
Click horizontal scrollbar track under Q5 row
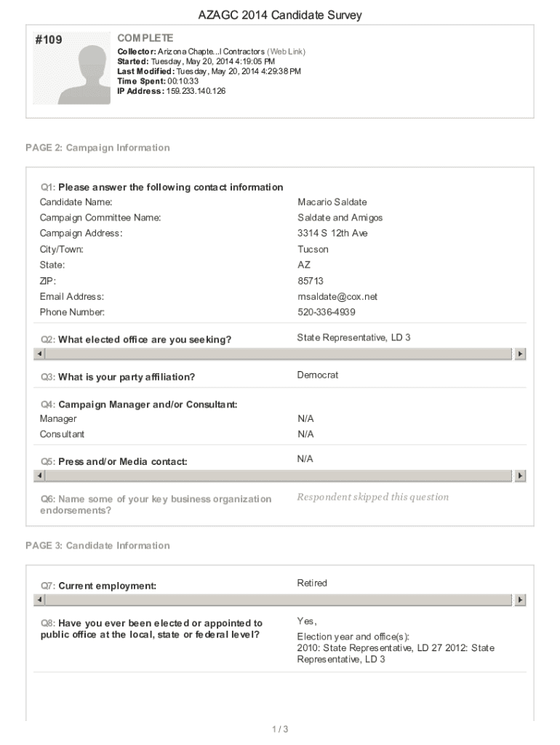[279, 476]
